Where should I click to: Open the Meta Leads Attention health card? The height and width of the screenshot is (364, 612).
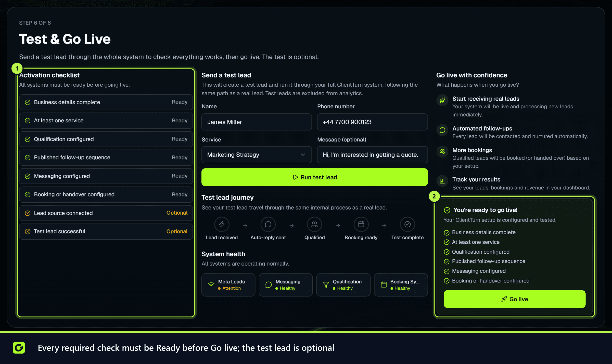(228, 285)
